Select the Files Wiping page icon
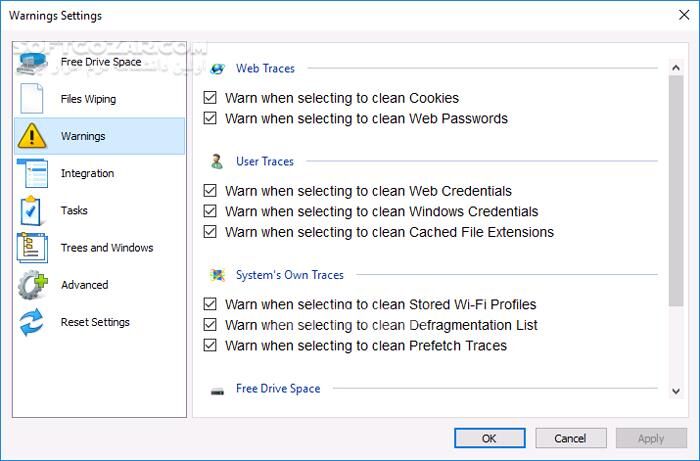This screenshot has width=700, height=461. (33, 99)
